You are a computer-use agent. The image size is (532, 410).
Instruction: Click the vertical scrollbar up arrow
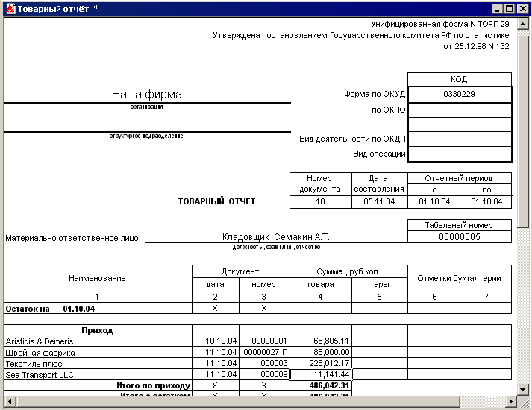click(523, 24)
